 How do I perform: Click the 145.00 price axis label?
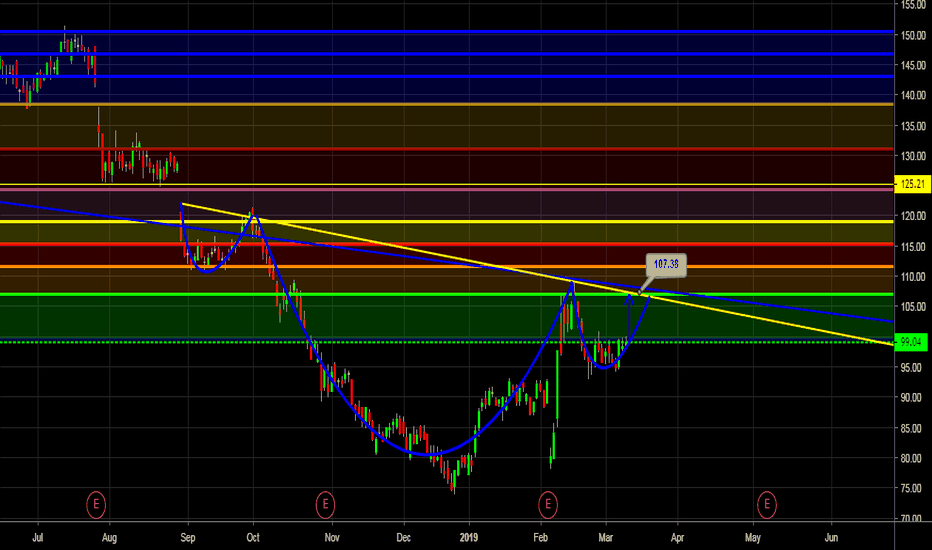click(914, 65)
